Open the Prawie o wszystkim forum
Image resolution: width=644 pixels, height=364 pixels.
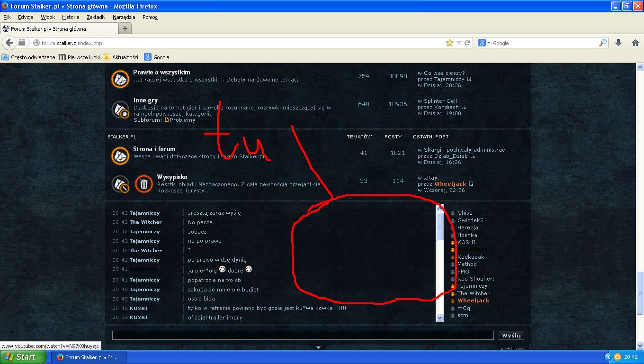[x=161, y=72]
